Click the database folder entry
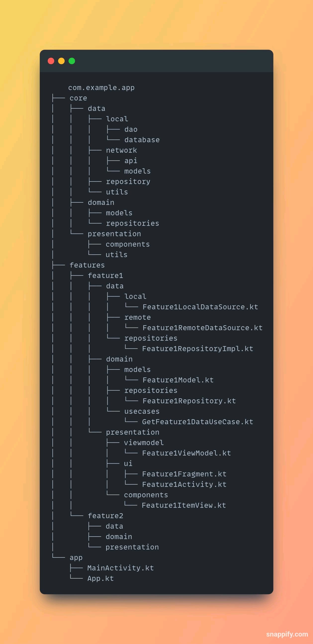Screen dimensions: 313x644 pos(142,140)
